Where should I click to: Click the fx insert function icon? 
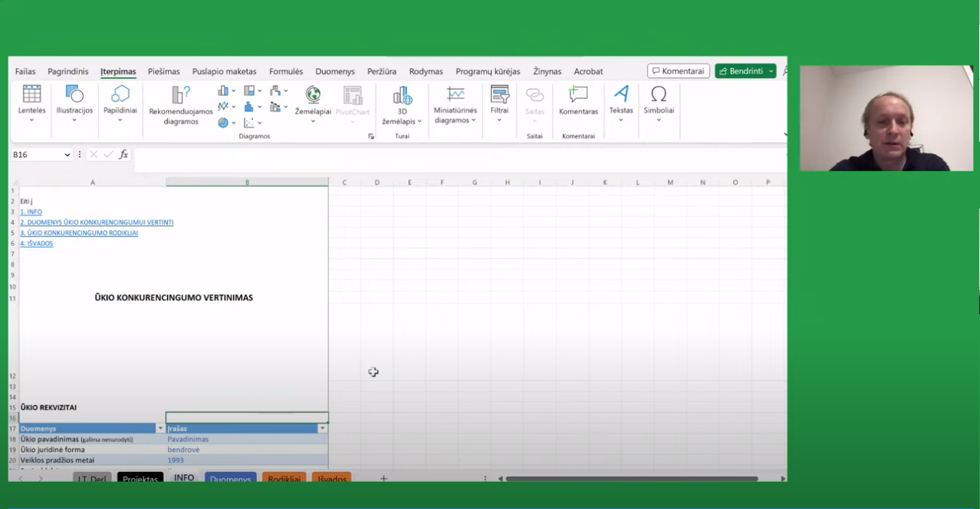[x=123, y=155]
